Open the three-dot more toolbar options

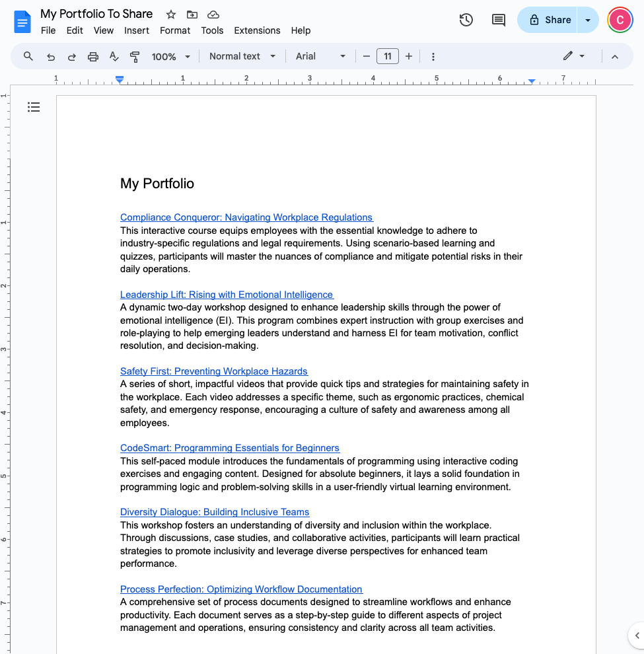point(433,56)
